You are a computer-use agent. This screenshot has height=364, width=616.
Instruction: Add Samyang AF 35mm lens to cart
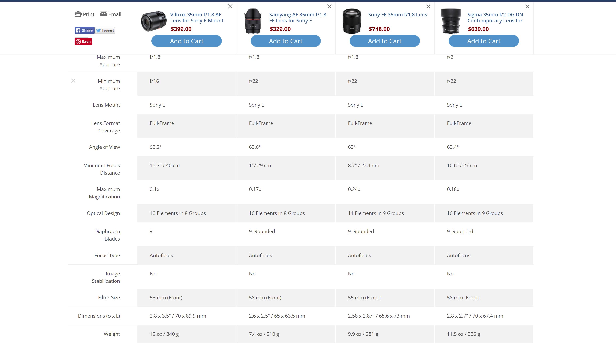pyautogui.click(x=285, y=41)
